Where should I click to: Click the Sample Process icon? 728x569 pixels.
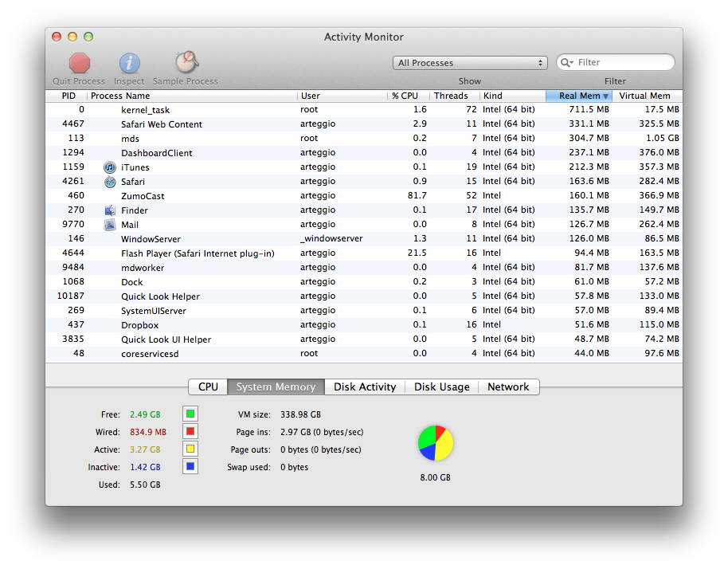point(186,62)
